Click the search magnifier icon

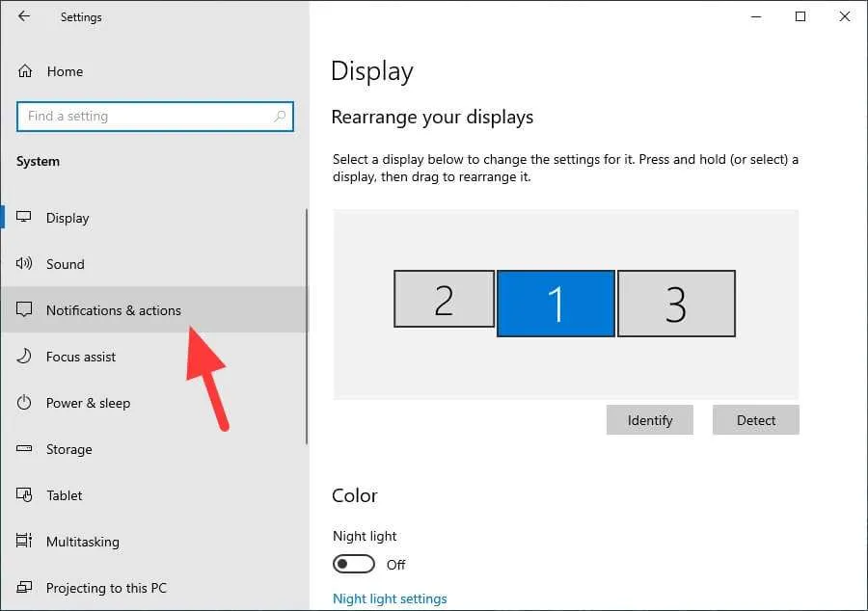point(280,116)
